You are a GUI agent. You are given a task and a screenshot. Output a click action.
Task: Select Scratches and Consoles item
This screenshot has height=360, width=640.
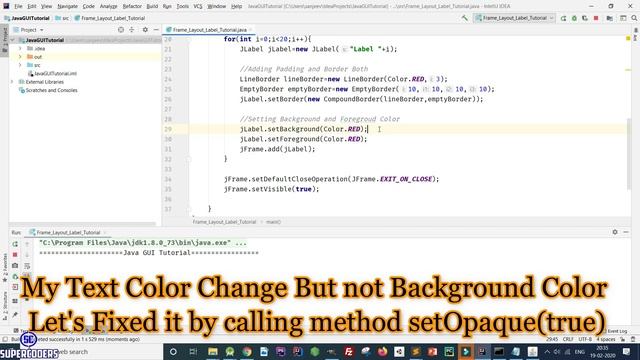48,90
